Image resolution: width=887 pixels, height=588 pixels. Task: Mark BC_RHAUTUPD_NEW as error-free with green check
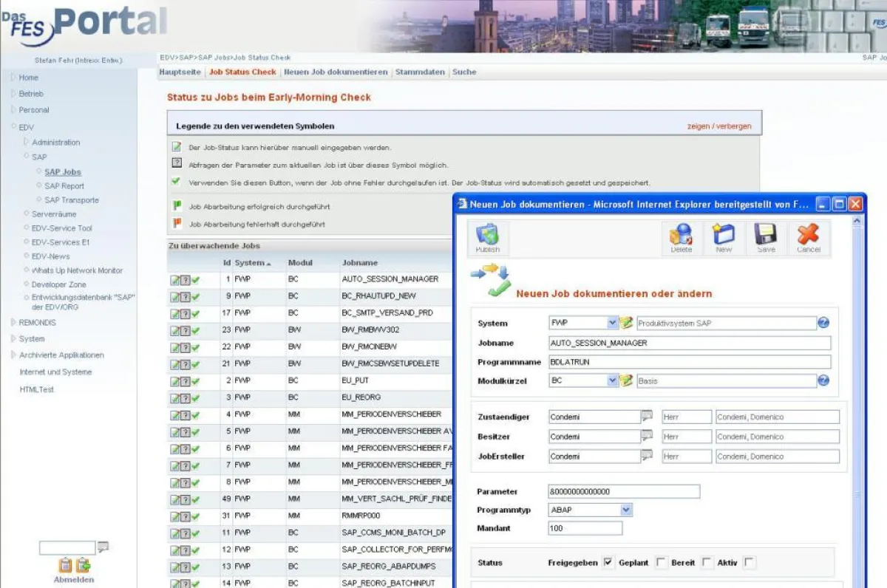[194, 295]
